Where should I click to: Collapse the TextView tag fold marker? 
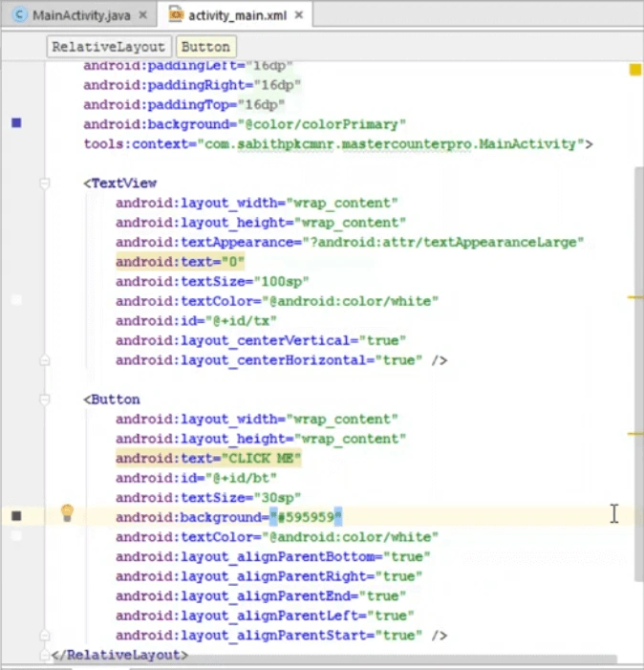44,184
